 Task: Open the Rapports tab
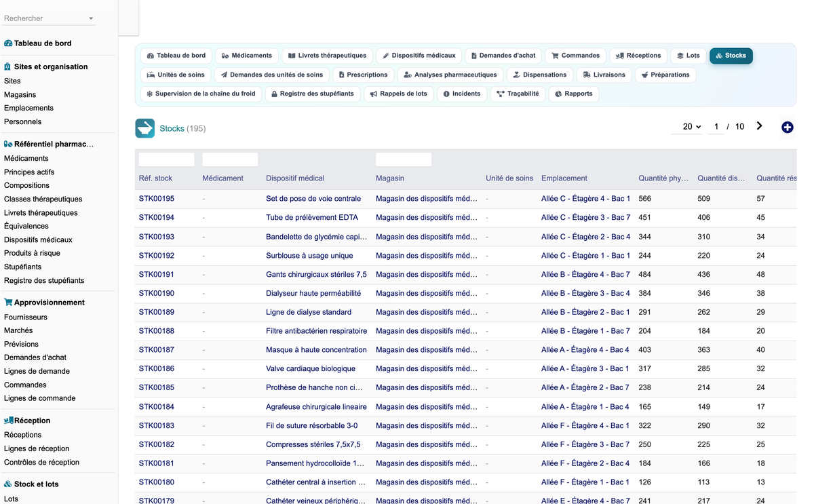[x=573, y=94]
